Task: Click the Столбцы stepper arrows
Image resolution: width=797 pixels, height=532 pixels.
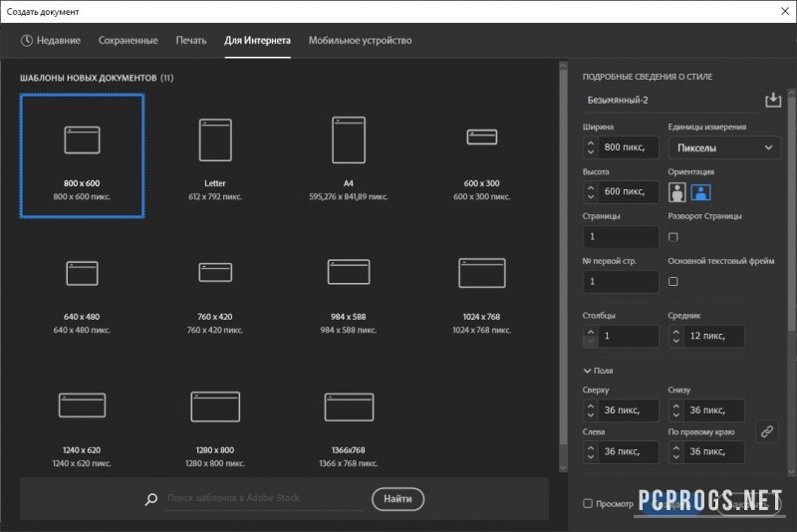Action: 590,336
